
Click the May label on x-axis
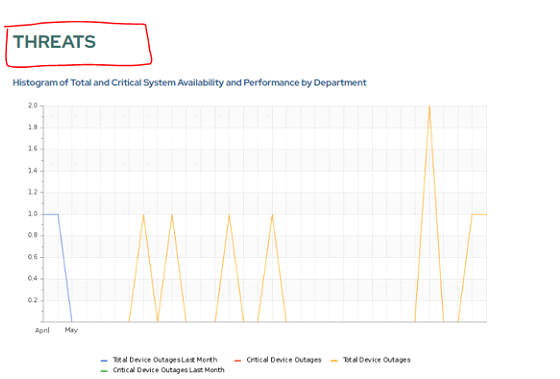[71, 330]
